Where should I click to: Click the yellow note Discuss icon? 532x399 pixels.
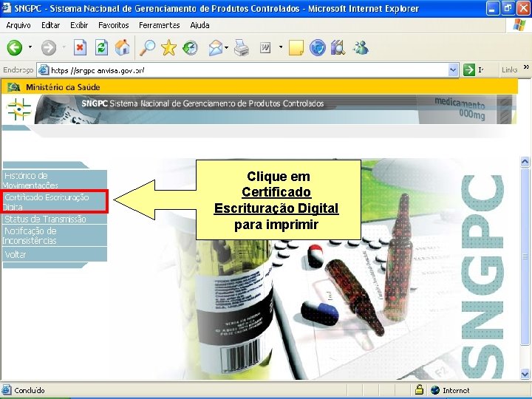coord(296,48)
